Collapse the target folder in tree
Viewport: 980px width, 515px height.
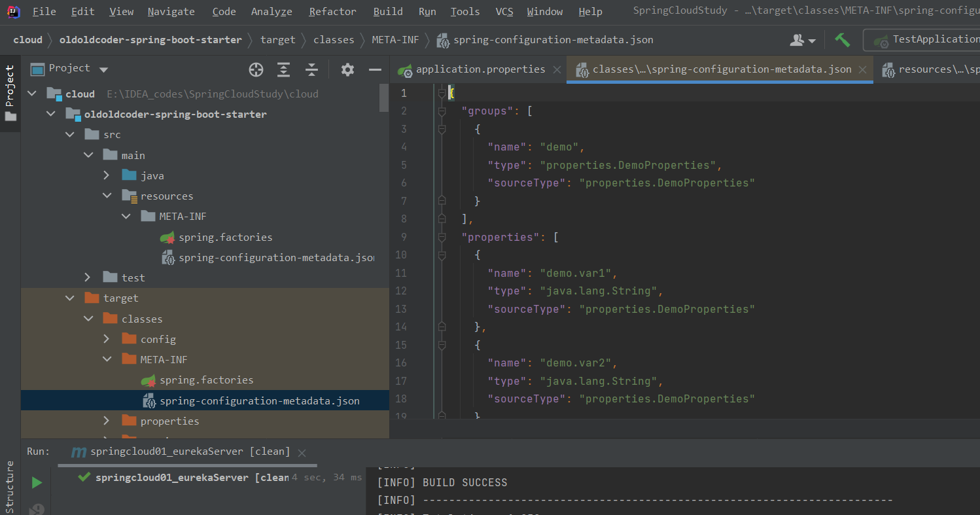click(x=69, y=298)
